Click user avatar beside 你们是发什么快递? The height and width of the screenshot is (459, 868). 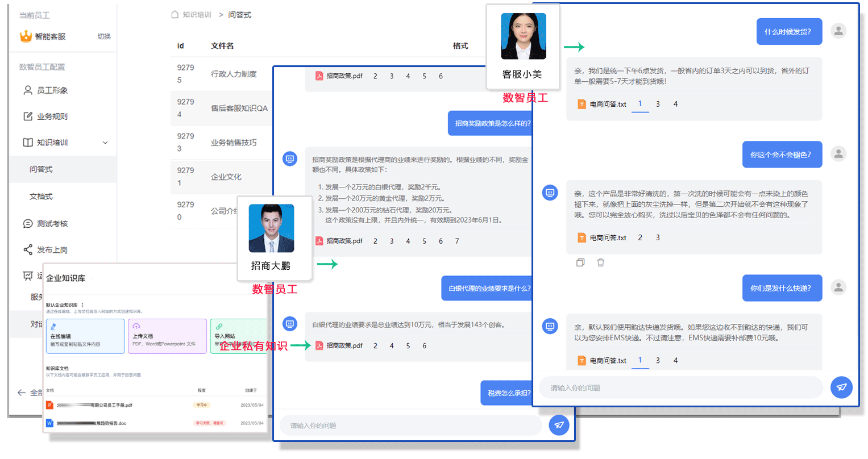coord(838,287)
